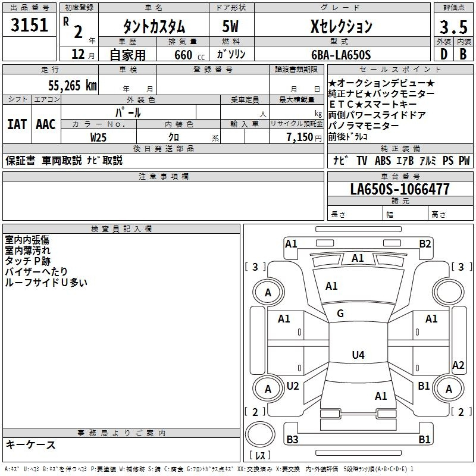Click the A2 mark on the car's right edge

click(458, 365)
